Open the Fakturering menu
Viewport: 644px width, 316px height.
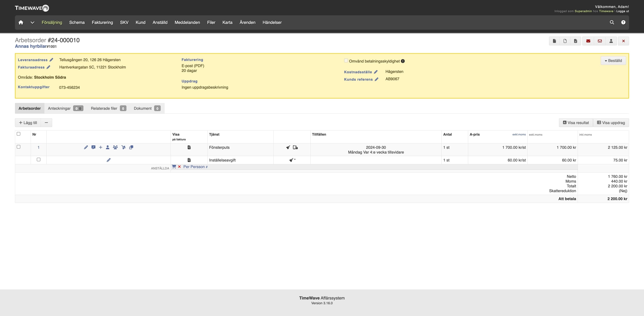tap(102, 23)
